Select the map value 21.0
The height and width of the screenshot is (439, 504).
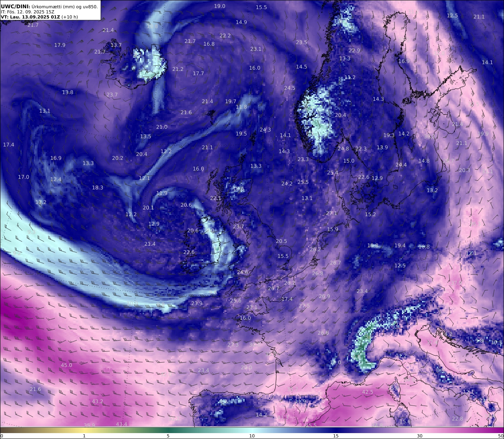162,127
